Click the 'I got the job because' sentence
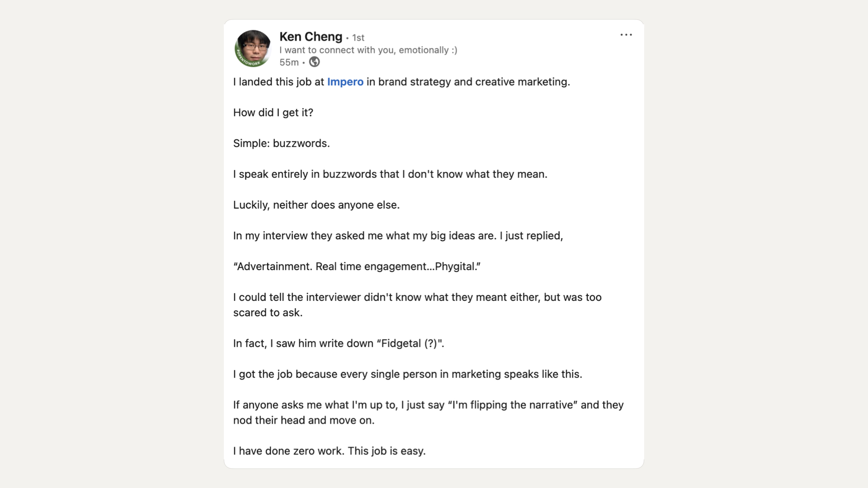This screenshot has width=868, height=488. click(x=407, y=374)
